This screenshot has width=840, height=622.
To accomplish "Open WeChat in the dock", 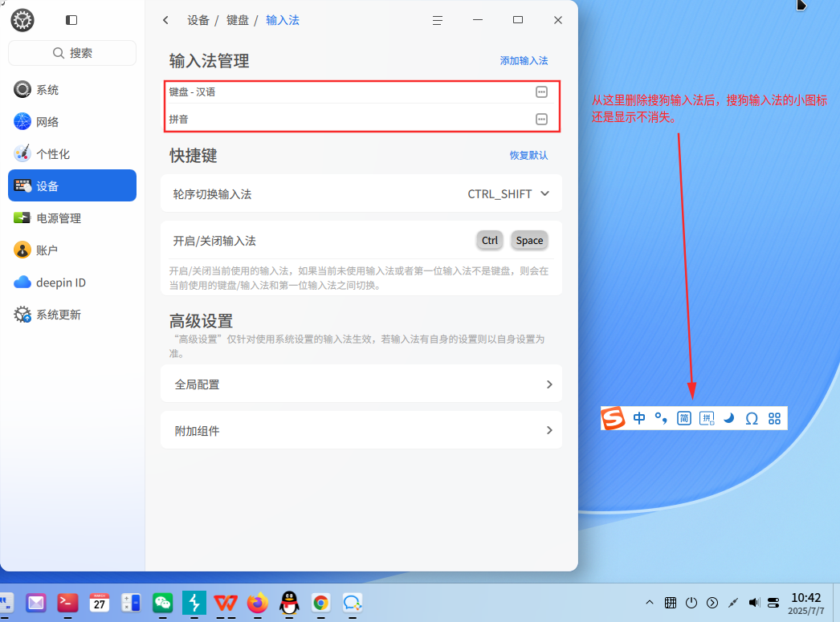I will click(162, 604).
